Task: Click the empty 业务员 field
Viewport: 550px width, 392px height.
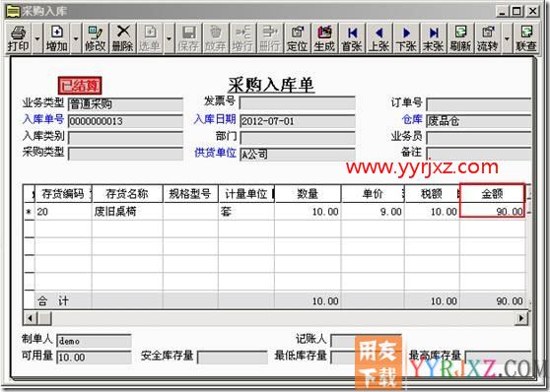Action: (479, 138)
